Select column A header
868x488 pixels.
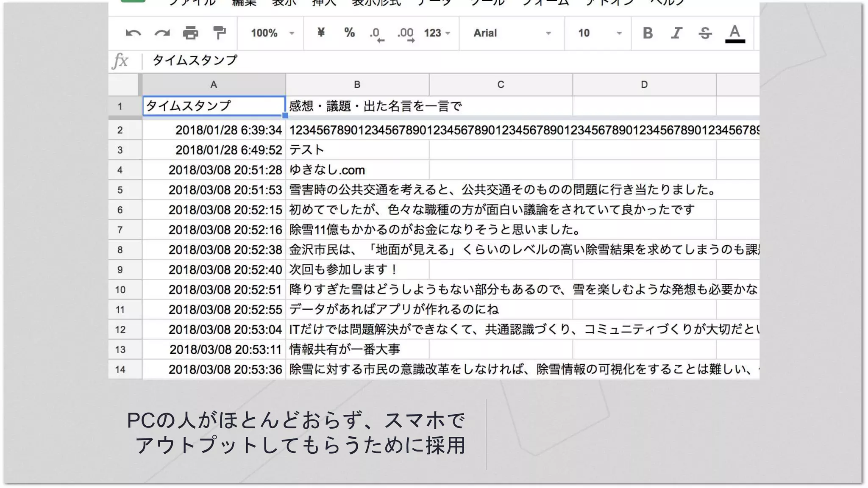214,85
